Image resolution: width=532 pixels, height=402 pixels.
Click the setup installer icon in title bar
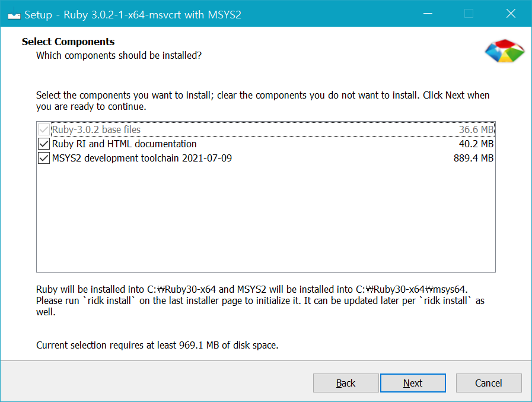(x=14, y=15)
